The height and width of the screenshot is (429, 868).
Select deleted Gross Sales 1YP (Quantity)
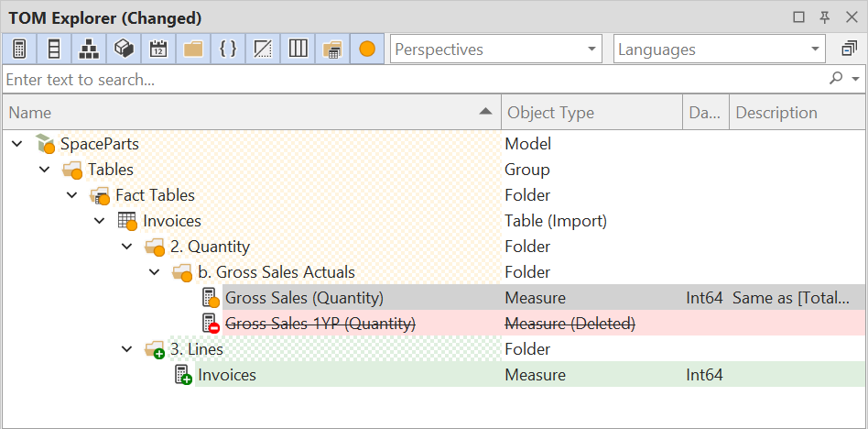[x=321, y=324]
